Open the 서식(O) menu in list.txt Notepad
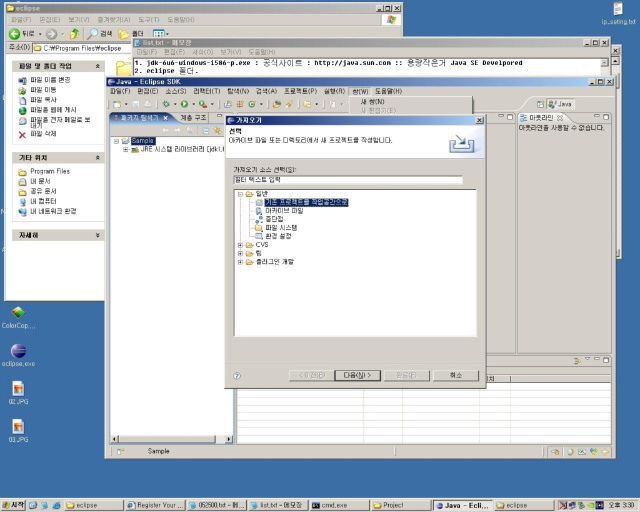This screenshot has height=512, width=640. click(203, 52)
